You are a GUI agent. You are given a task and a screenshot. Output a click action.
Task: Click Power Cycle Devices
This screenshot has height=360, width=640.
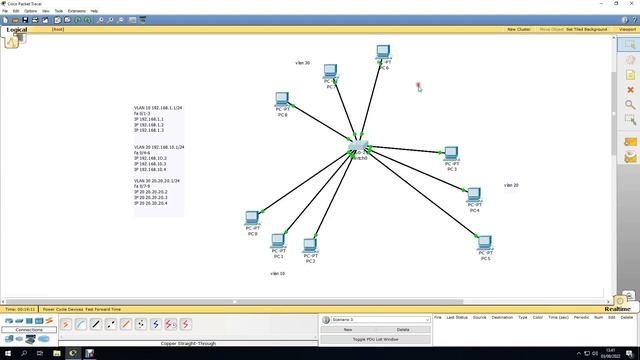click(63, 309)
